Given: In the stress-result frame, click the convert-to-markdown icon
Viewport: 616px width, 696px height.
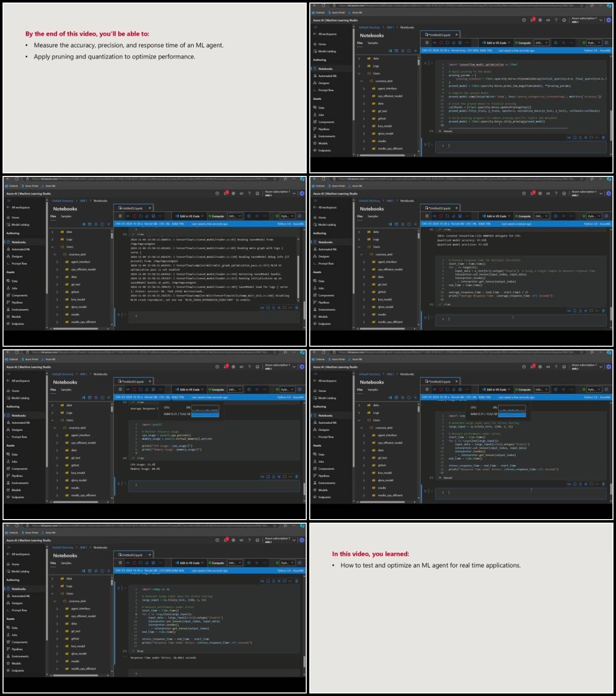Looking at the screenshot, I should click(263, 581).
